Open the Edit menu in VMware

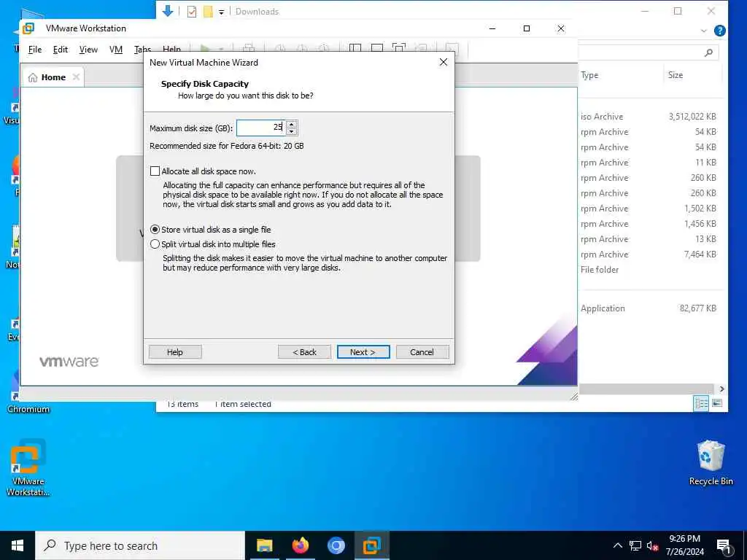60,50
